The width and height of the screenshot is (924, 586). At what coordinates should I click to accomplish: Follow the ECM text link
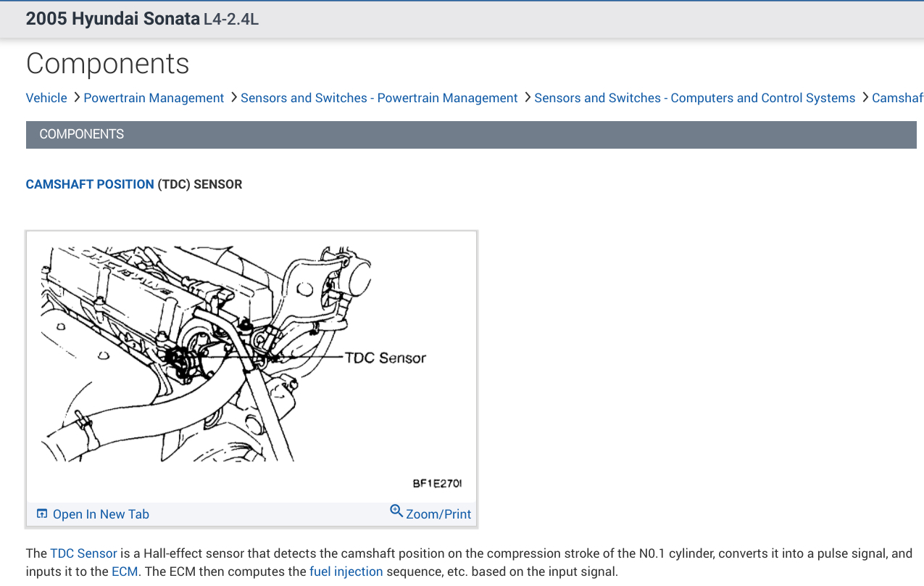[125, 571]
